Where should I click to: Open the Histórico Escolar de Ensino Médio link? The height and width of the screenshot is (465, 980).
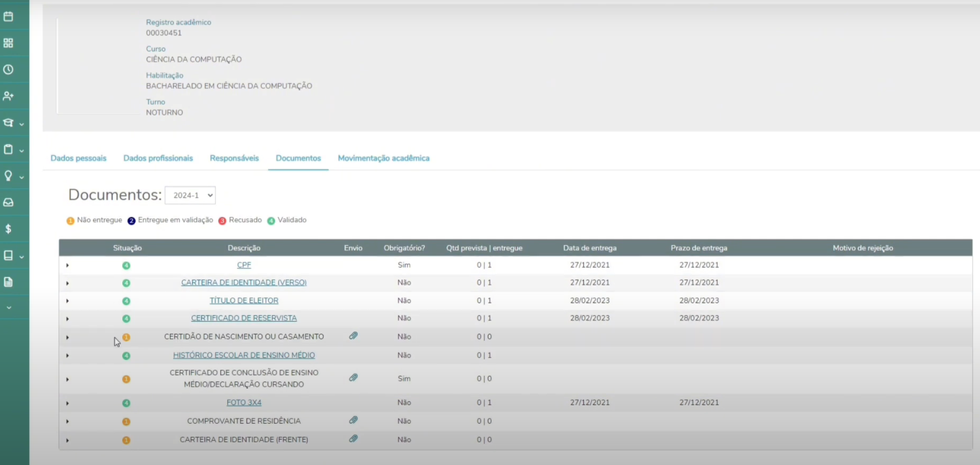(x=244, y=355)
